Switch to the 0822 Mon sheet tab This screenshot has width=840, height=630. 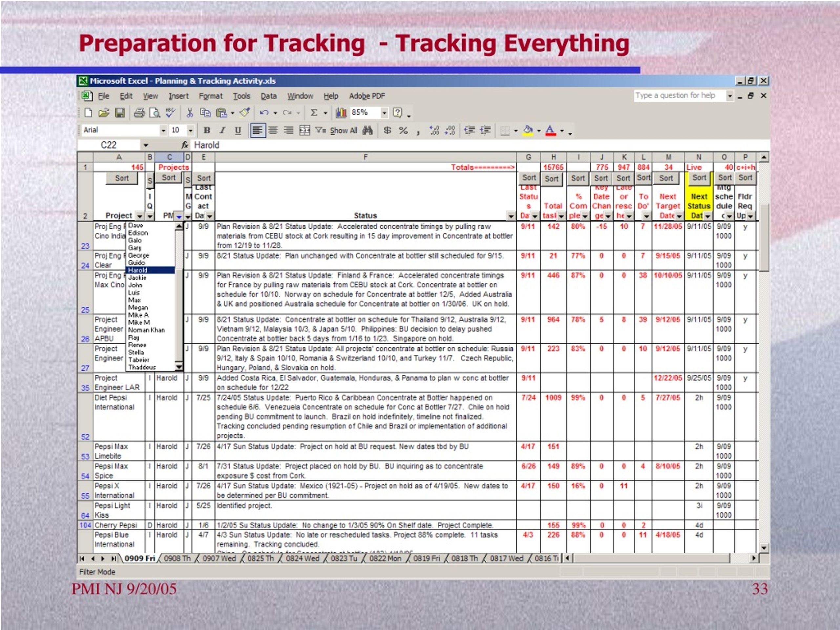pyautogui.click(x=385, y=558)
